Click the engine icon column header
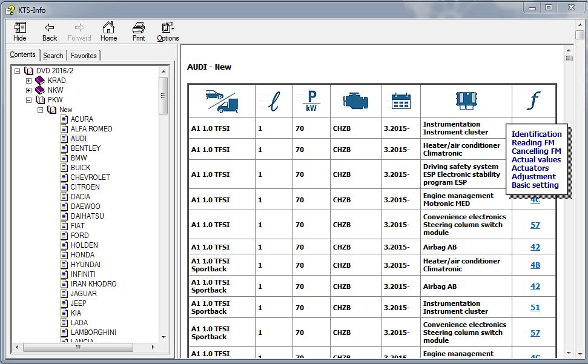This screenshot has height=364, width=588. click(355, 101)
